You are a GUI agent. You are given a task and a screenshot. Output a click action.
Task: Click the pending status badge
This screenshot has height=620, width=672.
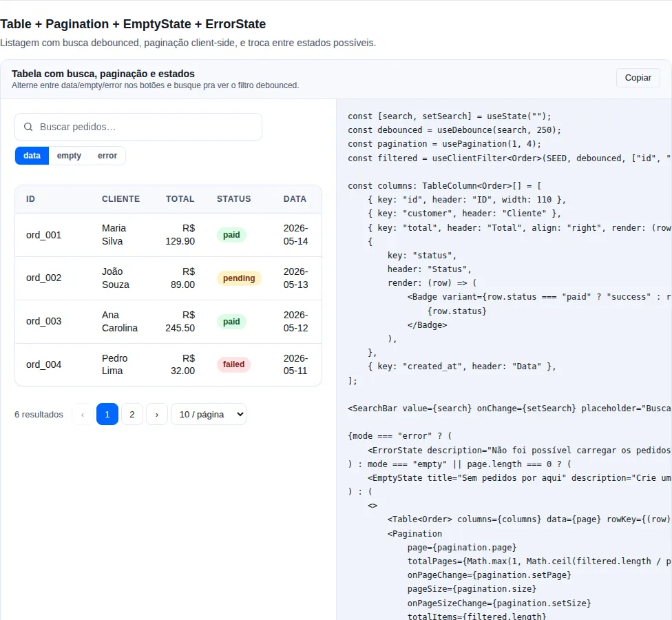tap(239, 278)
